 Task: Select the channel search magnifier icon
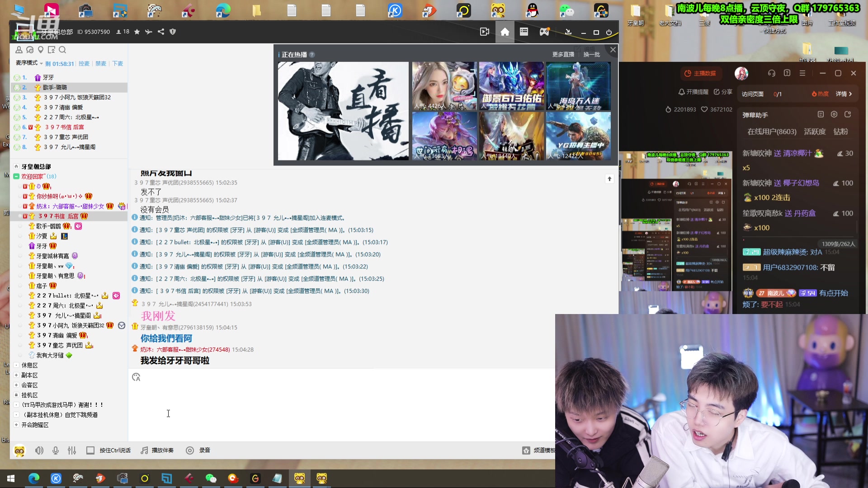coord(63,50)
